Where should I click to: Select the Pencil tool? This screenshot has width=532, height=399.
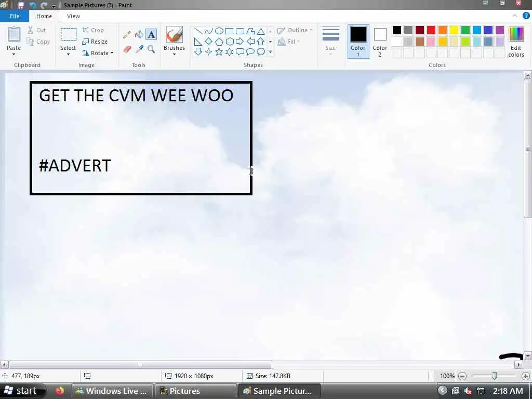[x=127, y=35]
